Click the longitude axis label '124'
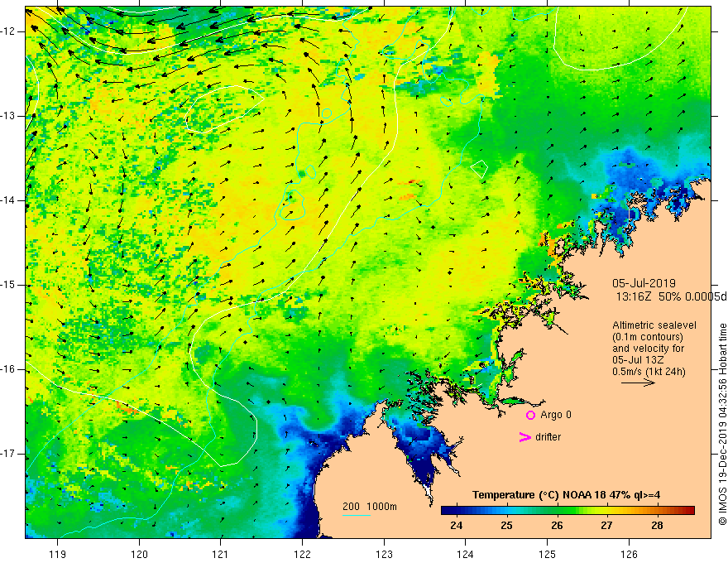This screenshot has width=728, height=563. tap(466, 554)
